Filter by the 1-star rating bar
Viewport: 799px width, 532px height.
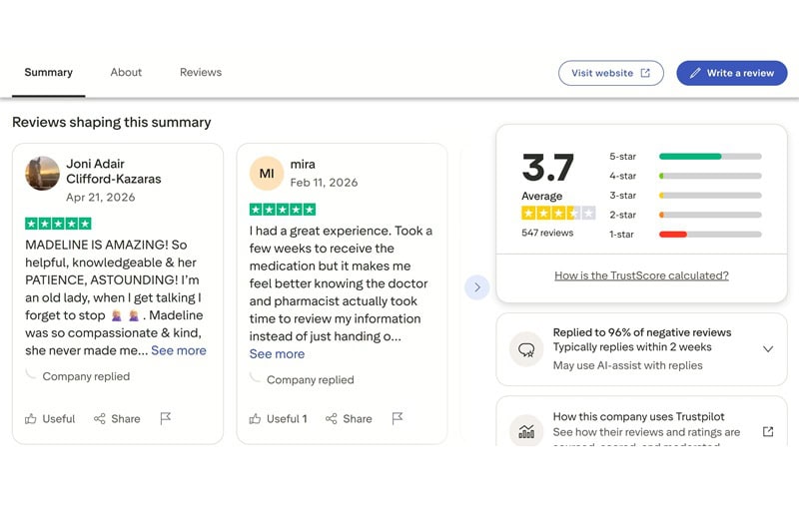click(x=710, y=235)
